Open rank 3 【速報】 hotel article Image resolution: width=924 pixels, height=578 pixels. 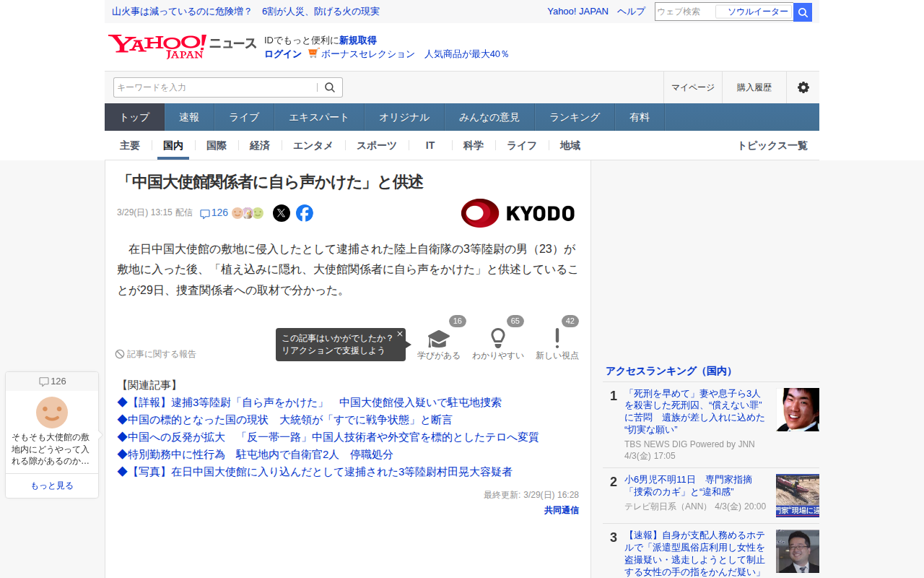click(x=695, y=553)
